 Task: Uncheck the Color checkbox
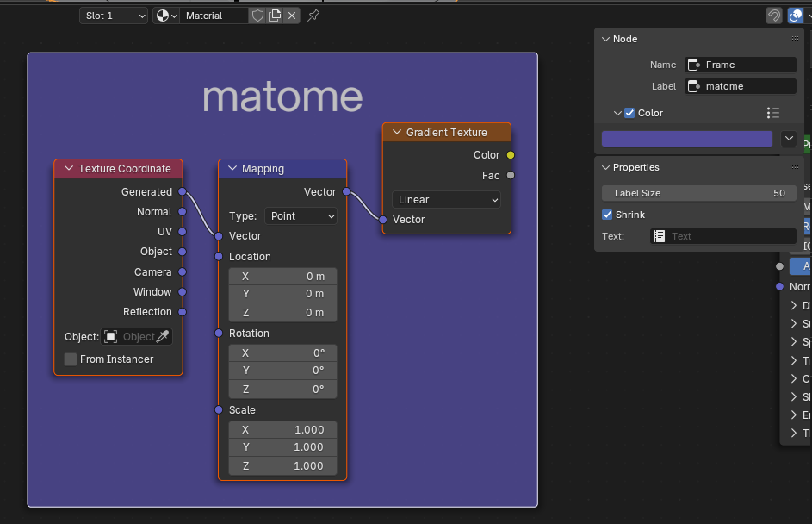[629, 113]
